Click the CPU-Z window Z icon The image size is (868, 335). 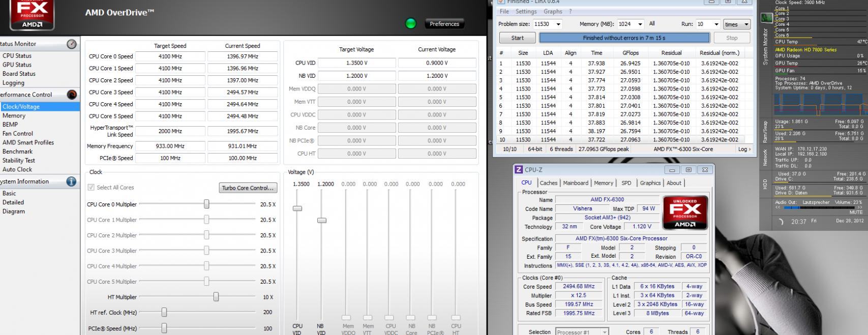point(519,170)
